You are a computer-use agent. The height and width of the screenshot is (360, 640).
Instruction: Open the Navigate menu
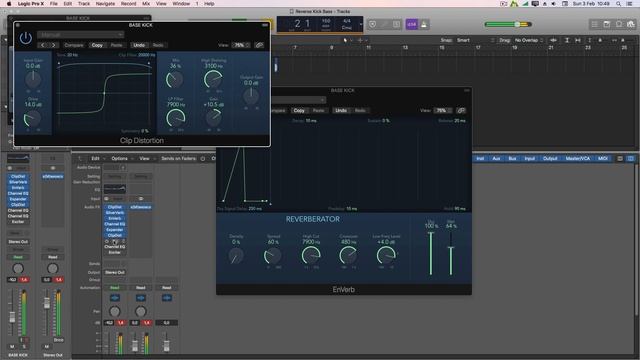pyautogui.click(x=105, y=4)
